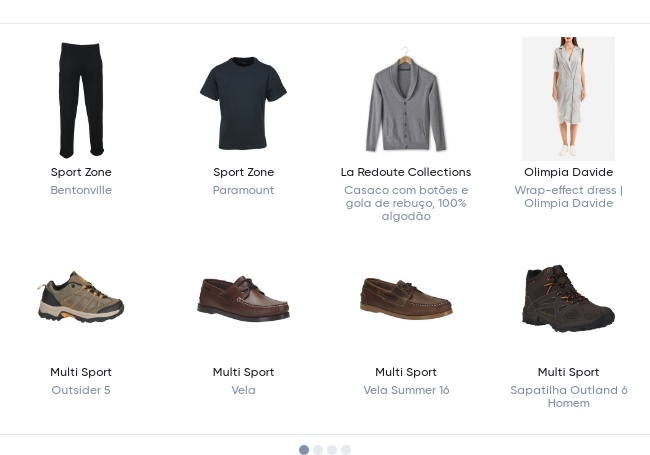Open the Casaco com botões description link
This screenshot has height=455, width=650.
pos(405,203)
